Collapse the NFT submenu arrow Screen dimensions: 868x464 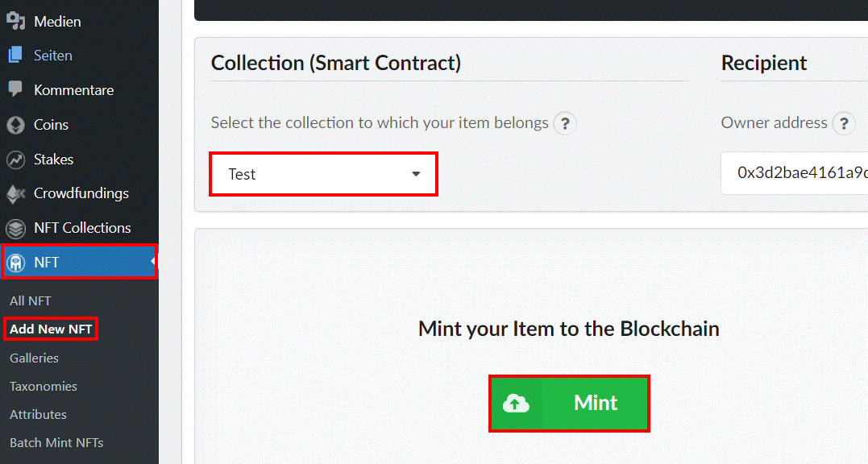(x=153, y=261)
